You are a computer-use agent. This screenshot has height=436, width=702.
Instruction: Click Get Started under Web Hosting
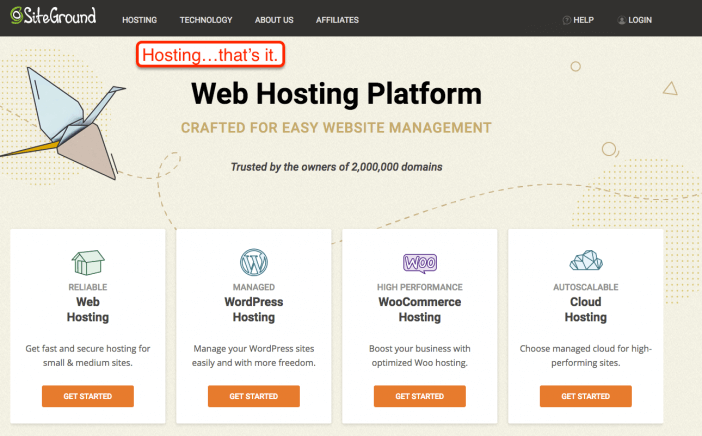pyautogui.click(x=88, y=396)
